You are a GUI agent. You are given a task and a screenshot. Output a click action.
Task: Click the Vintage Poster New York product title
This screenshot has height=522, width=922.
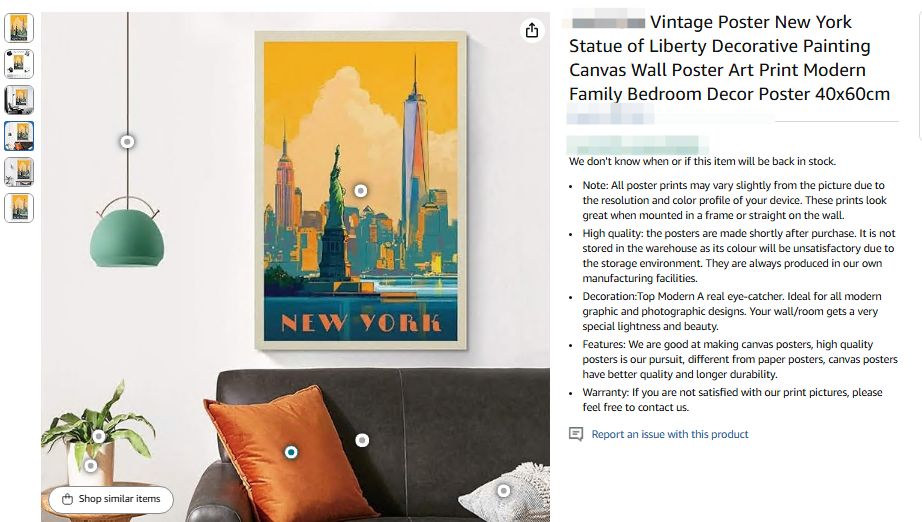729,58
